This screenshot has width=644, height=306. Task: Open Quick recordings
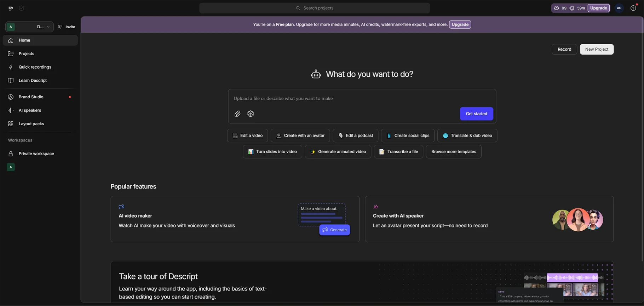tap(40, 67)
